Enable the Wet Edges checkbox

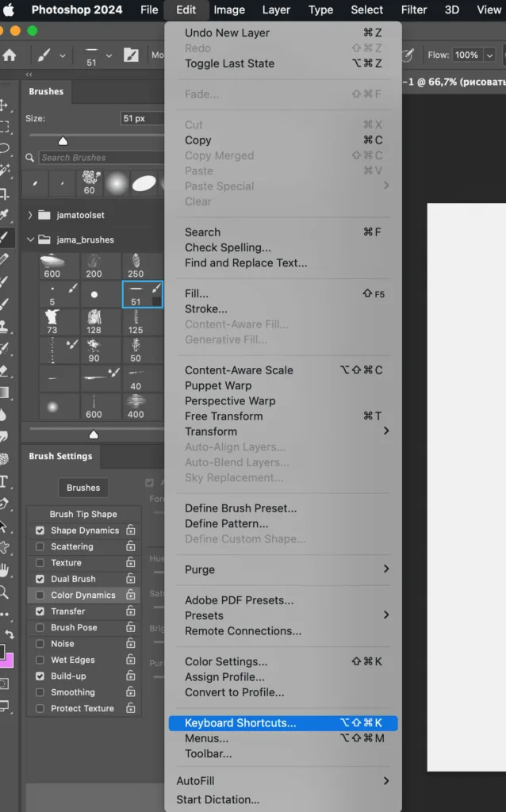coord(40,660)
